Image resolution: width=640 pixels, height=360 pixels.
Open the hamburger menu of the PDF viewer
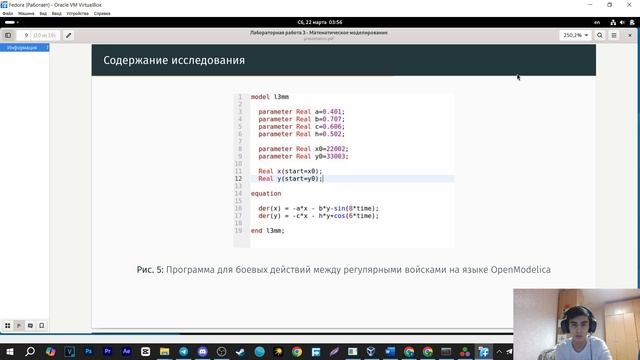tap(614, 36)
